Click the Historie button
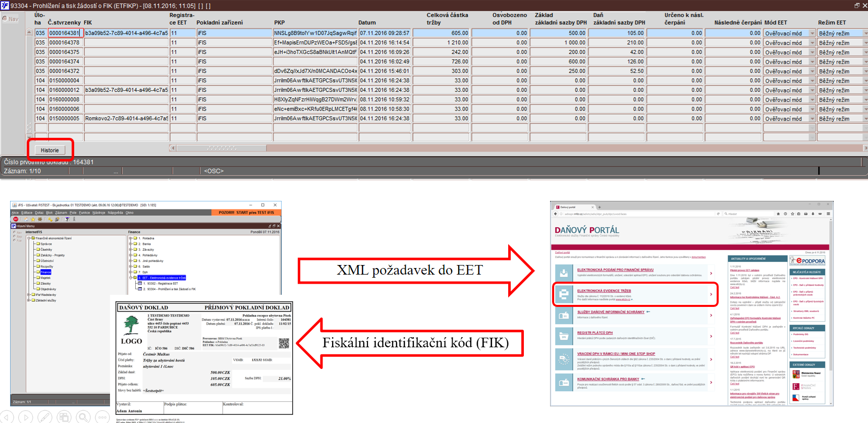 click(50, 150)
